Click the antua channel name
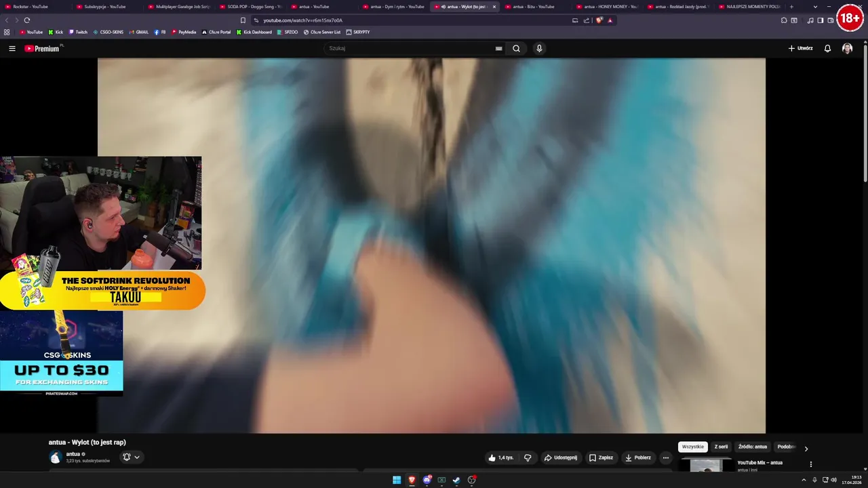868x488 pixels. tap(73, 454)
